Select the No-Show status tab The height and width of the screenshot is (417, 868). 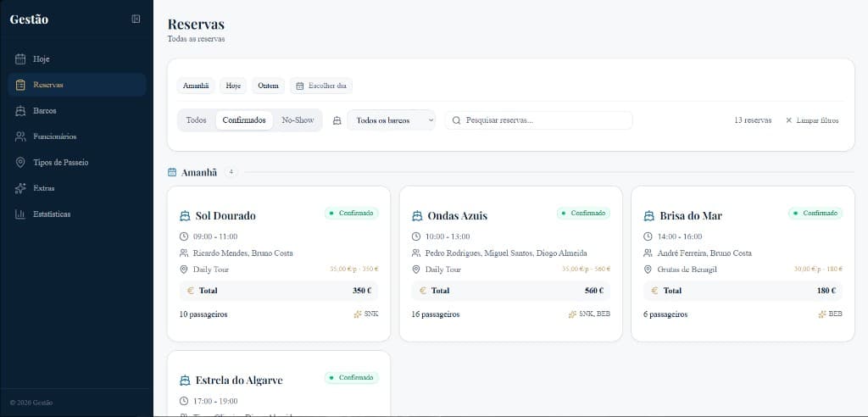tap(298, 120)
